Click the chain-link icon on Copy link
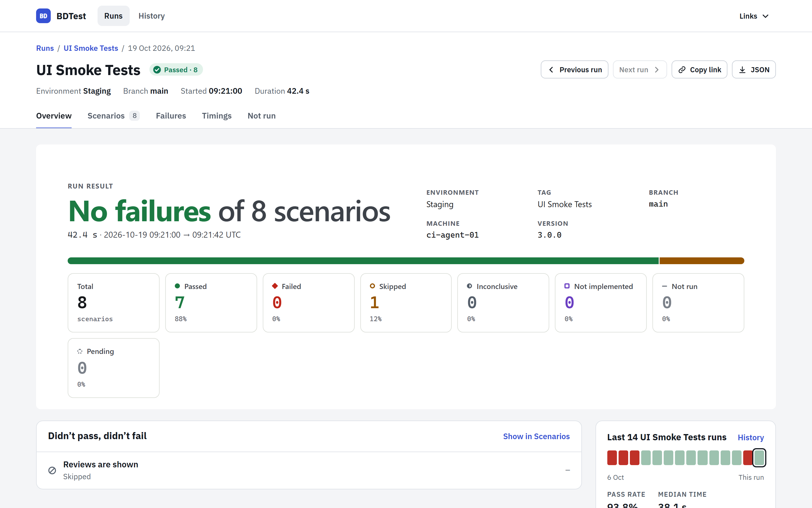The height and width of the screenshot is (508, 812). pos(682,70)
